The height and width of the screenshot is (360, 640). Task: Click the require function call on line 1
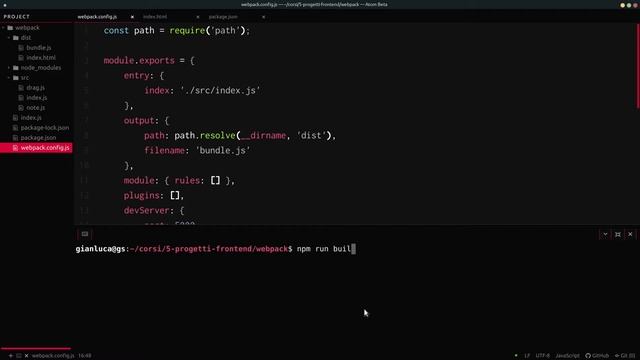[187, 31]
